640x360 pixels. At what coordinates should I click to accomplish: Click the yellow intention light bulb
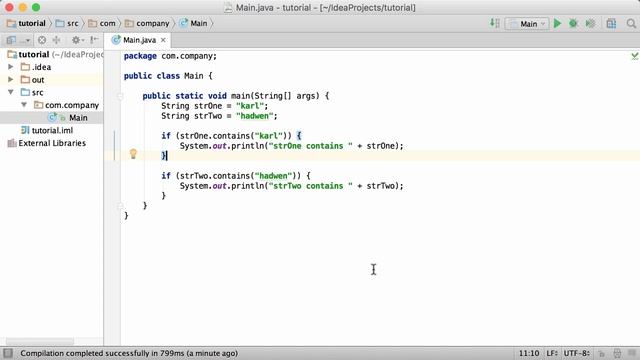[x=133, y=154]
